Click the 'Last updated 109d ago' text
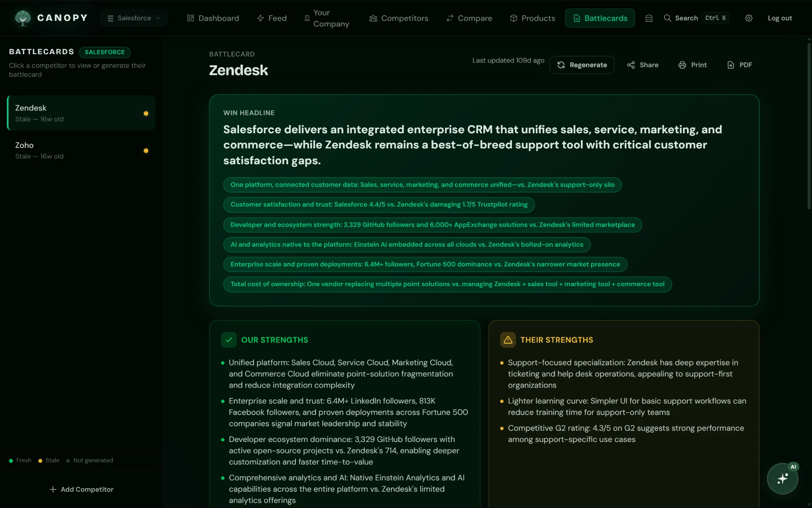 (x=508, y=60)
